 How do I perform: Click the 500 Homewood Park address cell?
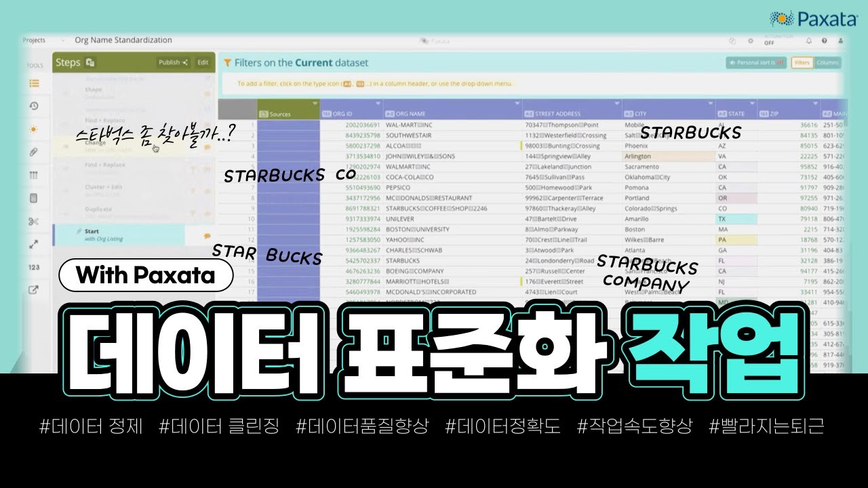[x=572, y=188]
